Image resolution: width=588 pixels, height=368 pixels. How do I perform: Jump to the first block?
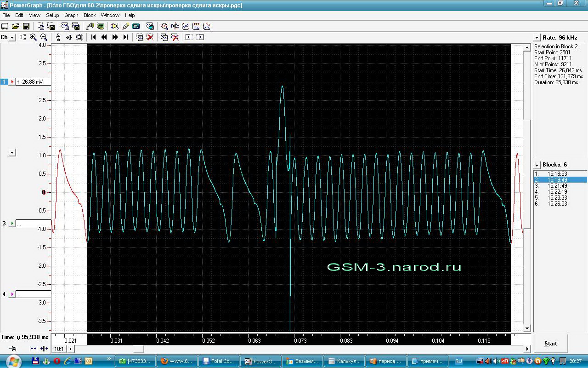pos(94,37)
